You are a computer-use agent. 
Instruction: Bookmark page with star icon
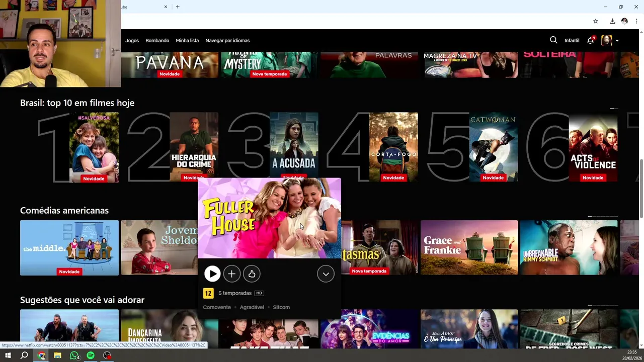pyautogui.click(x=596, y=21)
